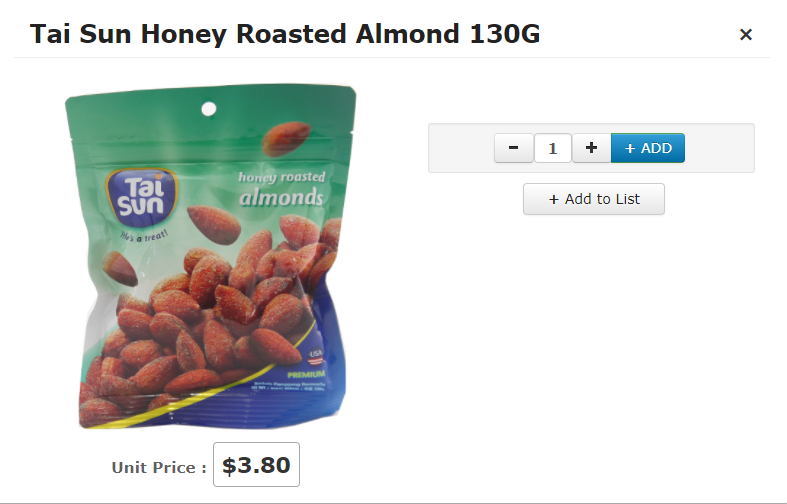Image resolution: width=787 pixels, height=504 pixels.
Task: Click the "life's a treat!" tagline under logo
Action: click(144, 235)
